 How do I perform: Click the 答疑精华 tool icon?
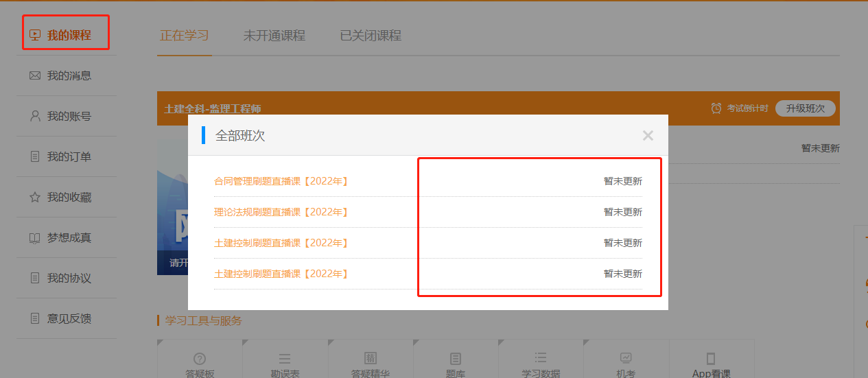point(370,359)
